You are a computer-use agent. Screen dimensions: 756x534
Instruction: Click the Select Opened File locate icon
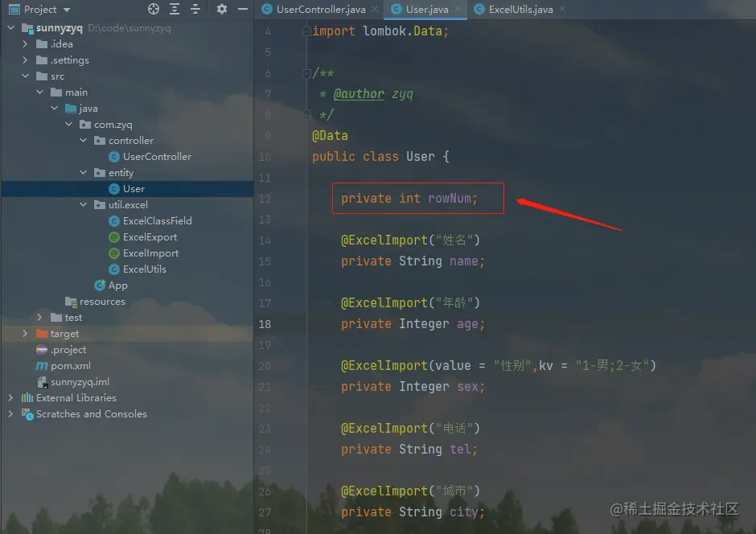click(x=154, y=9)
